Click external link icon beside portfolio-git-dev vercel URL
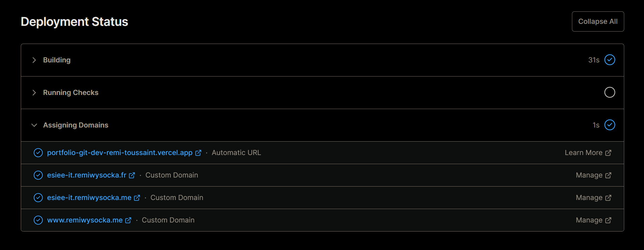644x250 pixels. pyautogui.click(x=198, y=153)
